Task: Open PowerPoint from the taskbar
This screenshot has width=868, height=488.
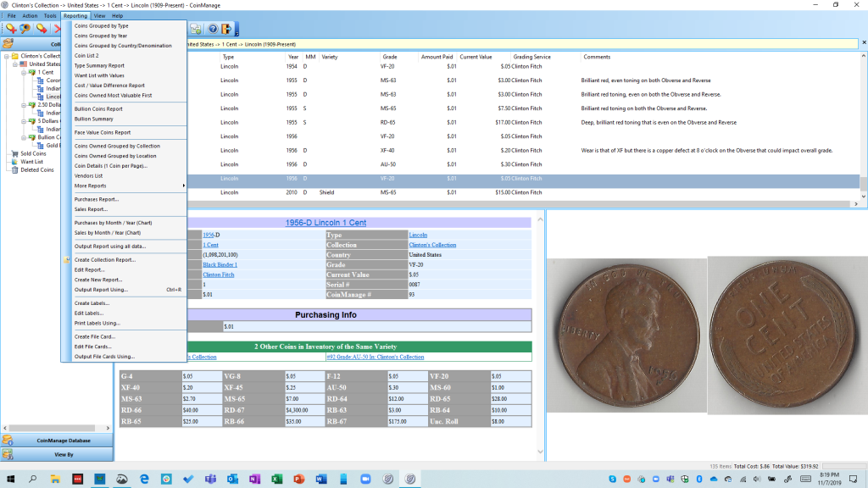Action: click(299, 480)
